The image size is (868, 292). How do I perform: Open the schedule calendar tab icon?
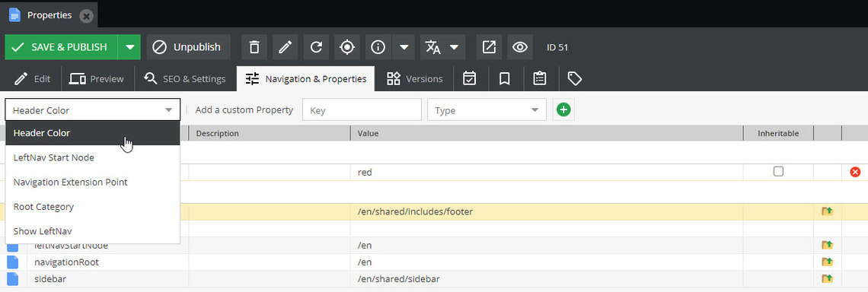pyautogui.click(x=470, y=79)
